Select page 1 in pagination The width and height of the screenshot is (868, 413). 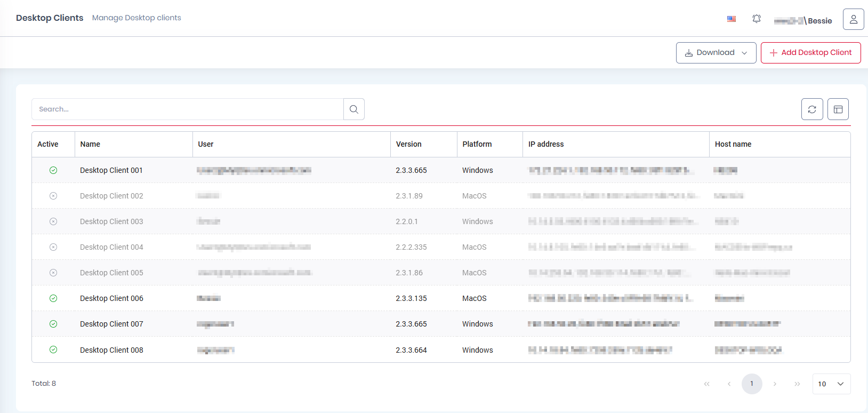752,384
